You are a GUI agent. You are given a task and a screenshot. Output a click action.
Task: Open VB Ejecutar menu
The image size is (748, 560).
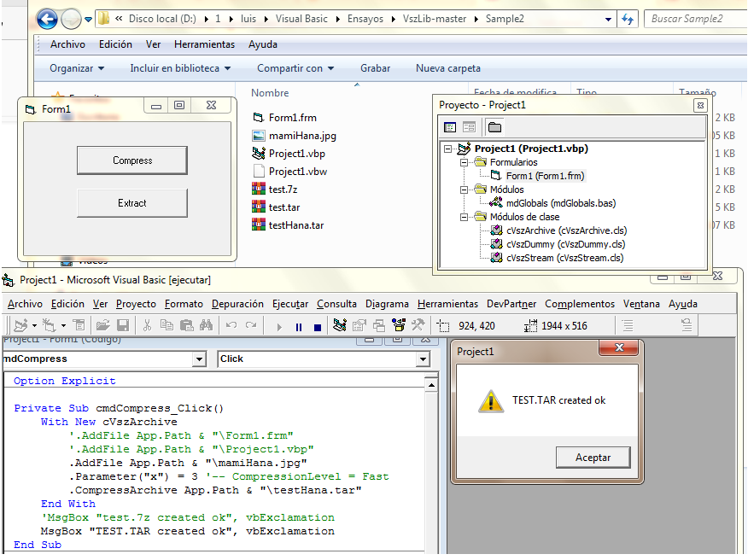point(290,304)
